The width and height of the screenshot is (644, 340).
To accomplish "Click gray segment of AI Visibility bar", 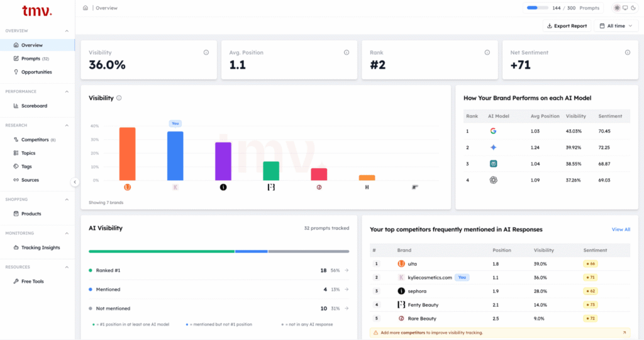I will tap(308, 251).
